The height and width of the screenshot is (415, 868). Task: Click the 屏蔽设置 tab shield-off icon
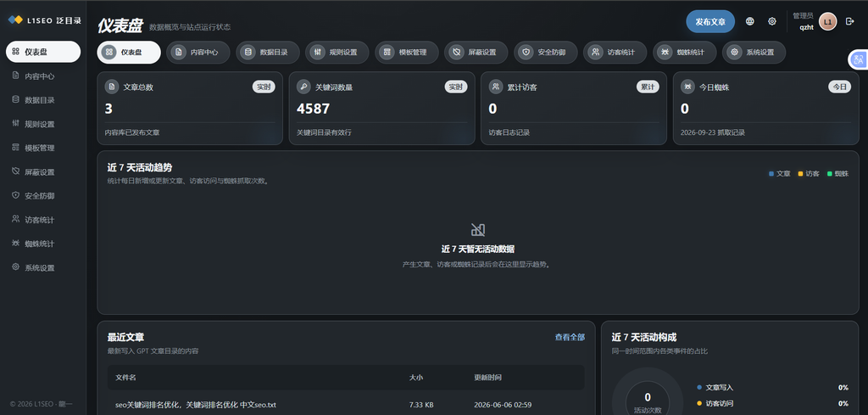tap(457, 53)
